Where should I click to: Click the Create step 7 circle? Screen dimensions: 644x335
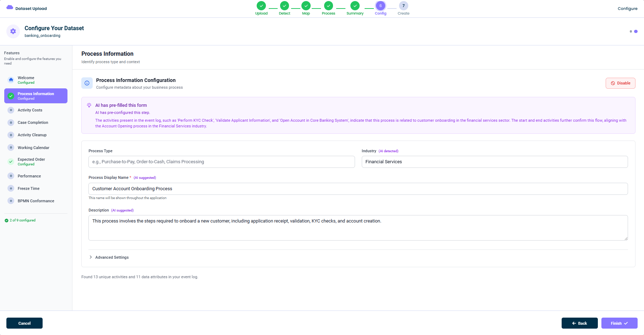pos(404,6)
